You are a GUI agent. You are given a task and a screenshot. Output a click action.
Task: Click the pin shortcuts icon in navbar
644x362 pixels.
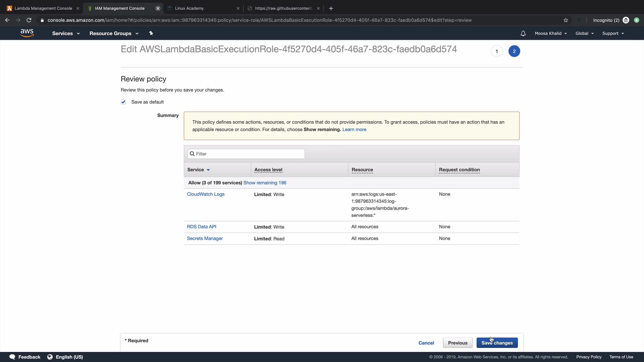151,33
